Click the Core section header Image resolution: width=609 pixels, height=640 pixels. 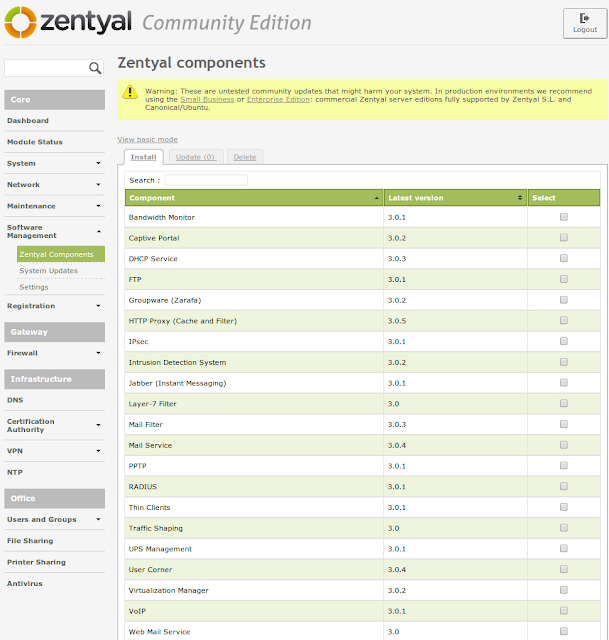tap(55, 100)
